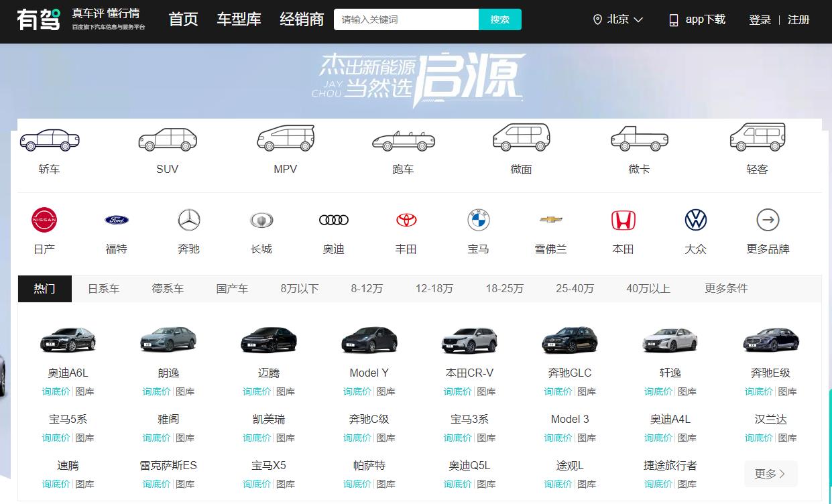Screen dimensions: 832x504
Task: Select the 8万以下 price tab
Action: click(x=300, y=289)
